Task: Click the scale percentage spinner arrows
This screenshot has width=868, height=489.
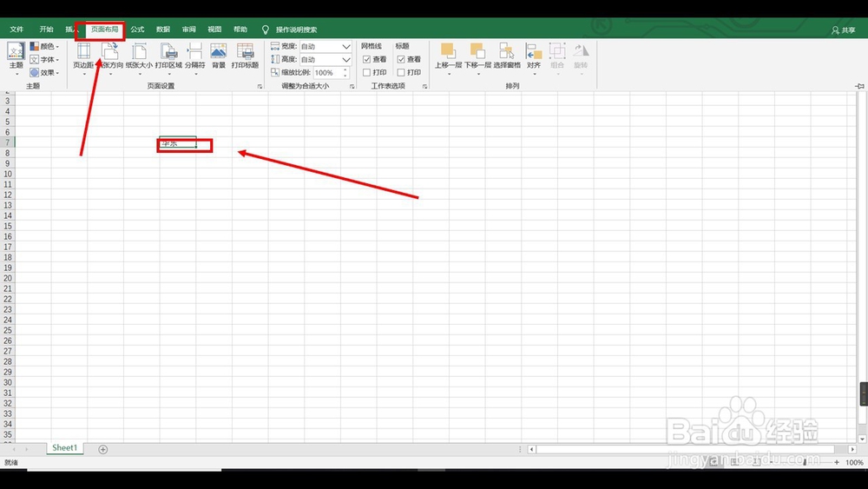Action: tap(345, 73)
